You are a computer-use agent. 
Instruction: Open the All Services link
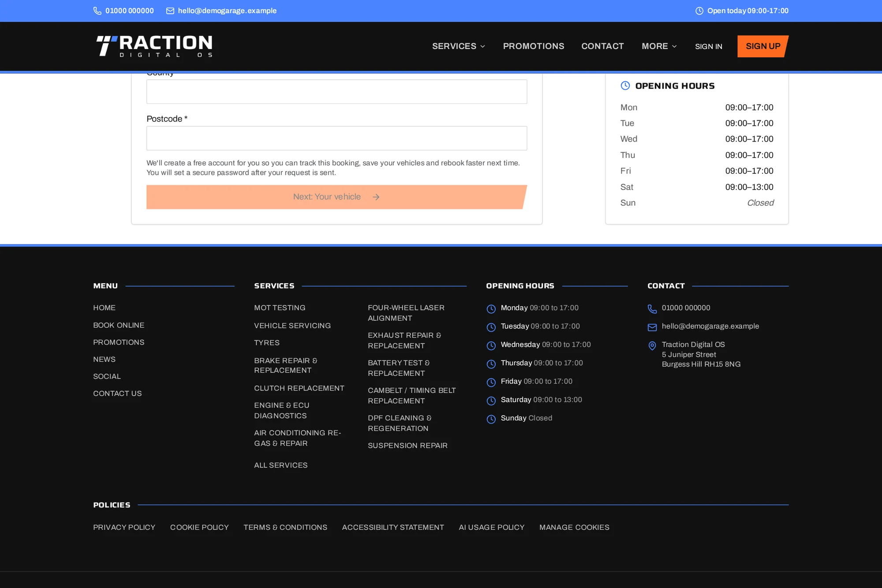tap(281, 465)
